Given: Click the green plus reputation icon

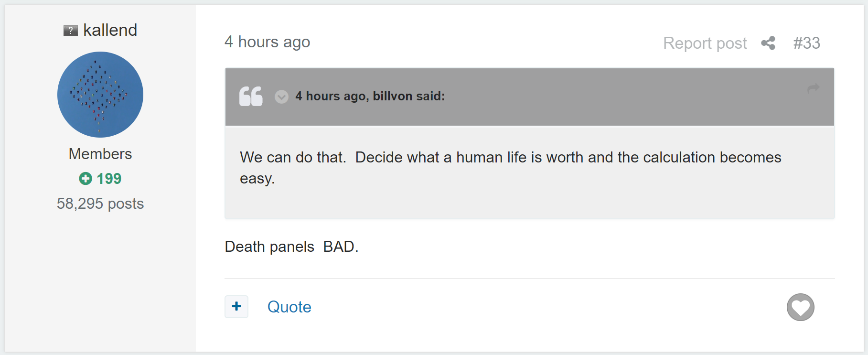Looking at the screenshot, I should click(86, 179).
